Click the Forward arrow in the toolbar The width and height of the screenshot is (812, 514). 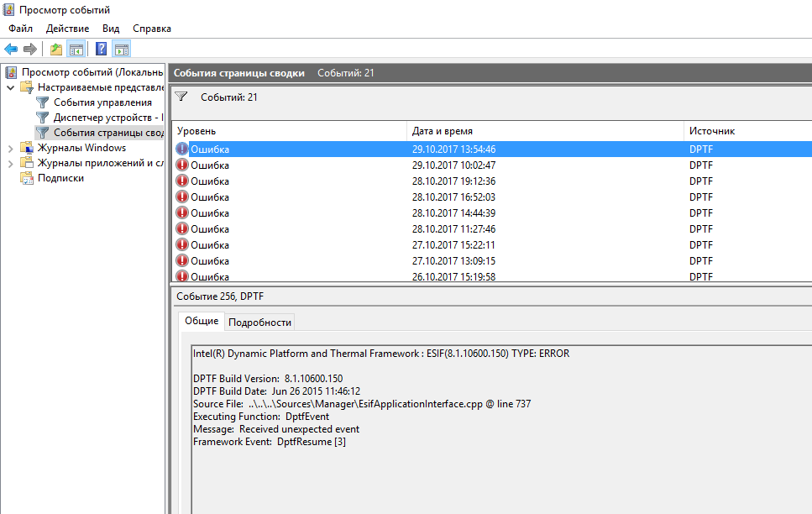pos(30,49)
